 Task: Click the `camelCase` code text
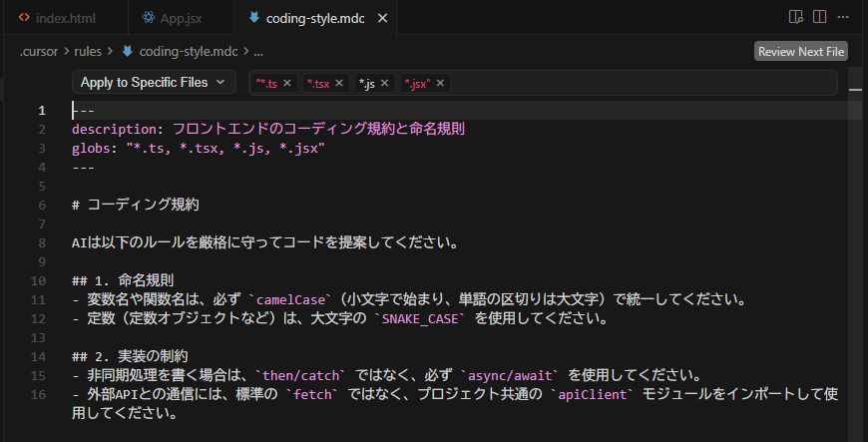(290, 299)
